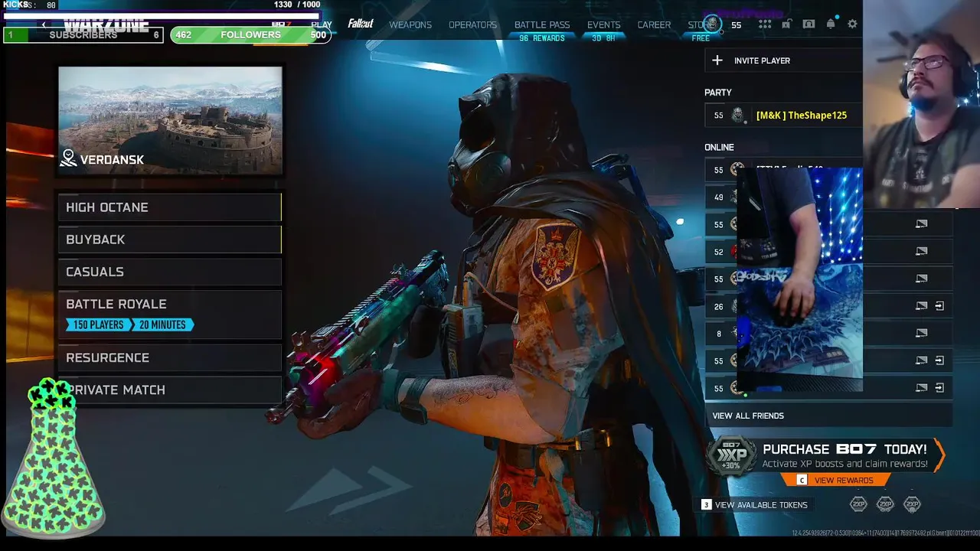Click the INVITE PLAYER button
Image resolution: width=980 pixels, height=551 pixels.
pos(783,60)
